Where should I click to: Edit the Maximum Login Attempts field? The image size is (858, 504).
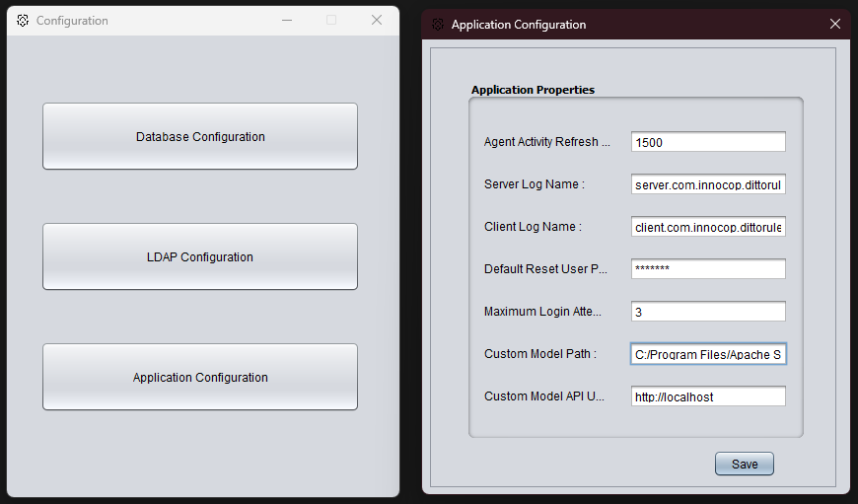[708, 312]
